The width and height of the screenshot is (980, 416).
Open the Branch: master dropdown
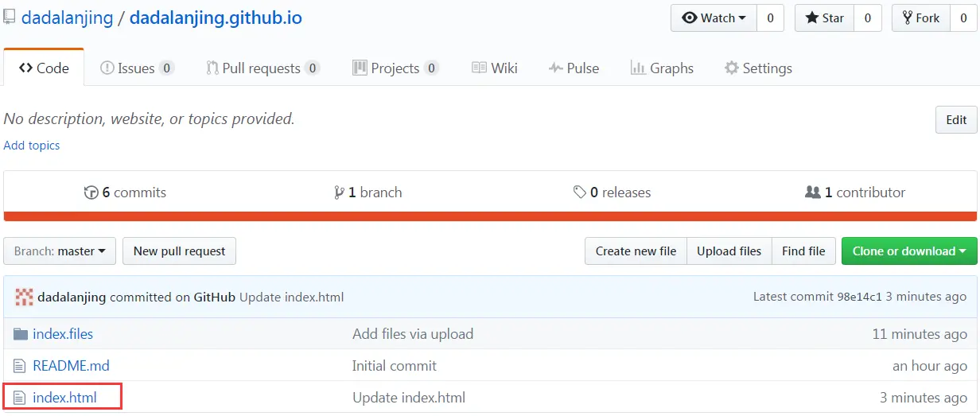(x=60, y=251)
